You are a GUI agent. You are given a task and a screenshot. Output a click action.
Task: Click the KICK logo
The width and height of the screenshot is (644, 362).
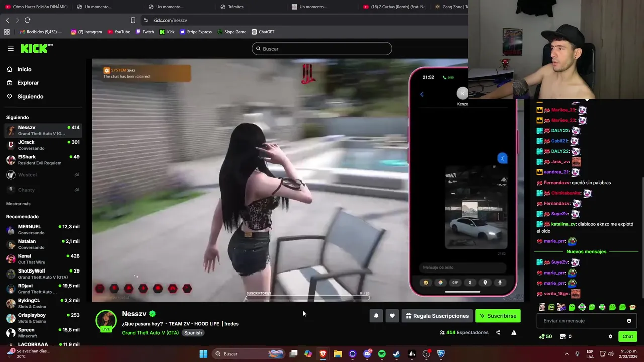point(36,48)
